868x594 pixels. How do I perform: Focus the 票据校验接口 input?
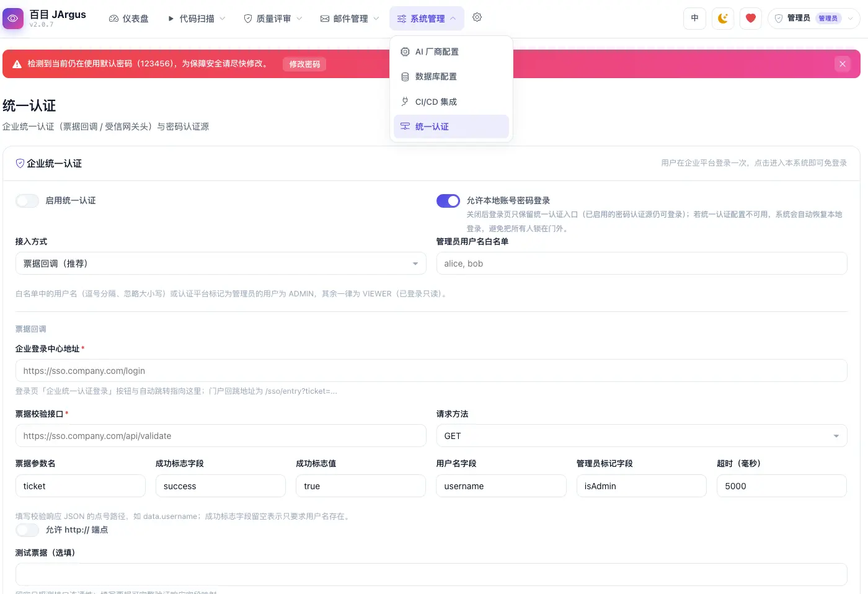tap(221, 436)
